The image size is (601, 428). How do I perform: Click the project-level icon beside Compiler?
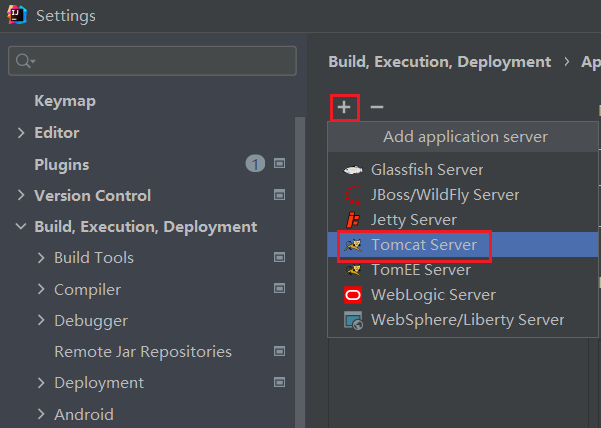(279, 288)
